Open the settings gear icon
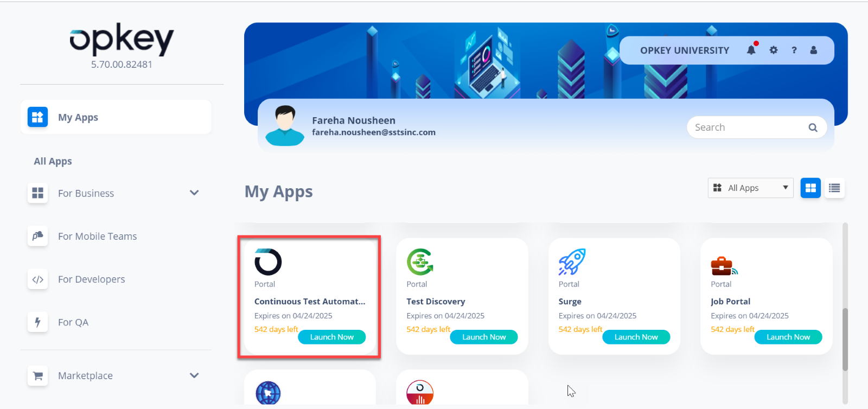Screen dimensions: 868x409 click(x=774, y=50)
